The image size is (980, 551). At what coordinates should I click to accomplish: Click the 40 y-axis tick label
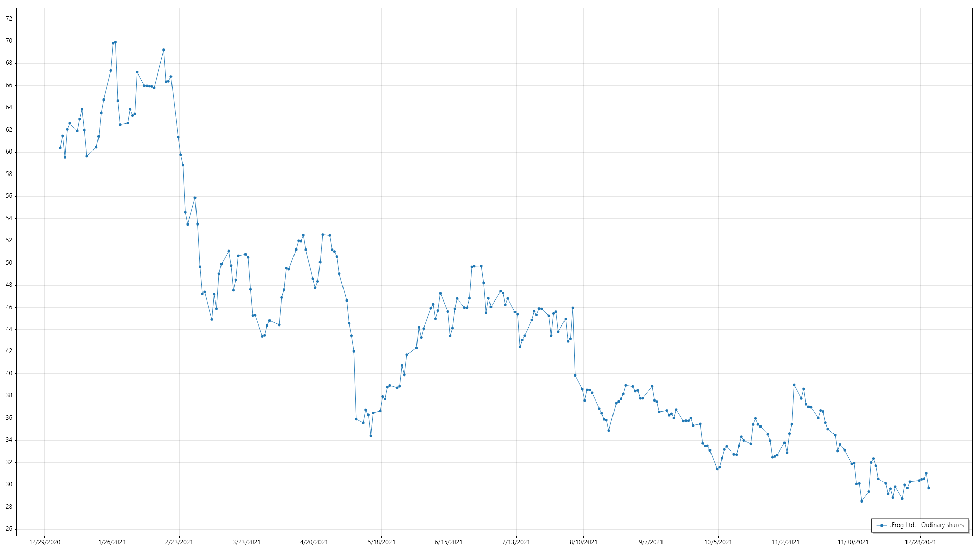(9, 373)
